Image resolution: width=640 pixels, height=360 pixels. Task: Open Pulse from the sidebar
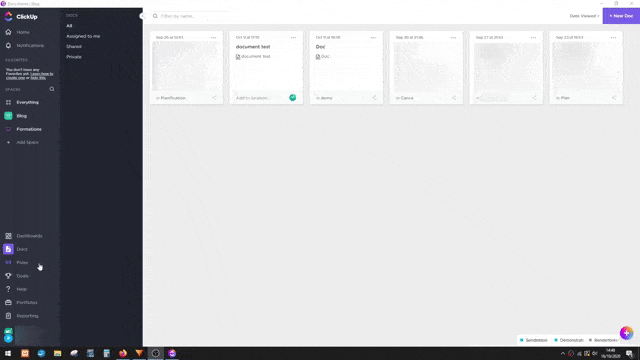coord(22,262)
